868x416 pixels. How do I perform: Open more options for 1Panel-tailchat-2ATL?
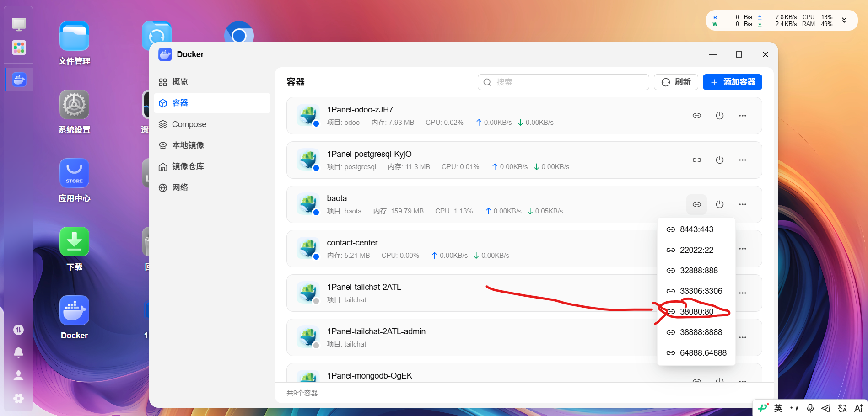point(743,293)
